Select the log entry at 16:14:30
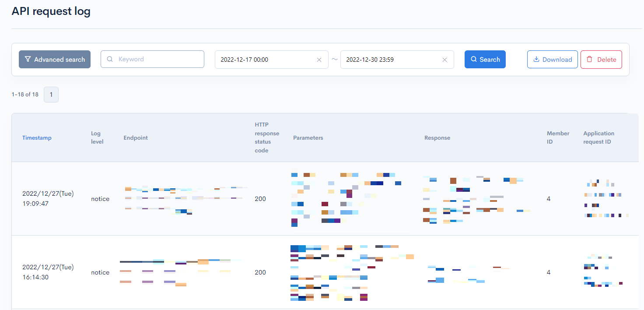The height and width of the screenshot is (310, 644). pyautogui.click(x=48, y=272)
